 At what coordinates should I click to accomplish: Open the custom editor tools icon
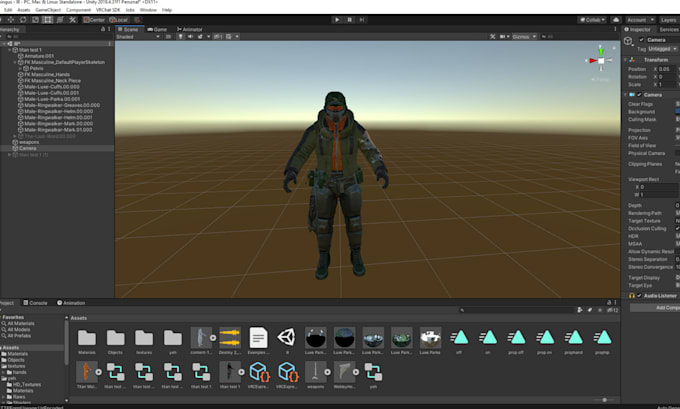(72, 20)
